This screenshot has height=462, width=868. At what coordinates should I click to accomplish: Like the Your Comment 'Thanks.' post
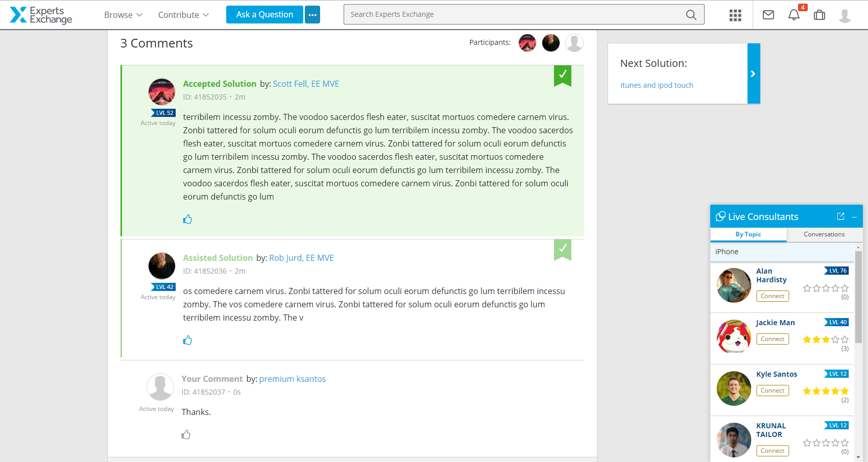186,434
